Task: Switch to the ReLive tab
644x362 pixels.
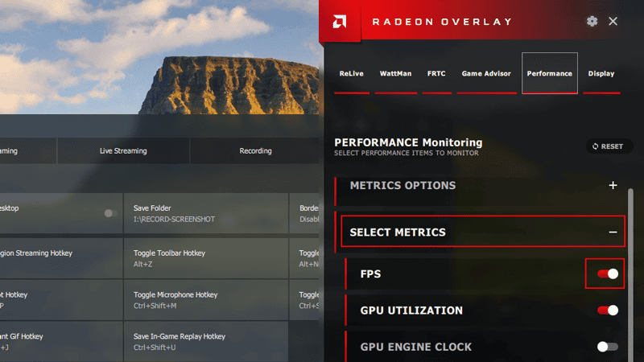Action: [x=351, y=74]
